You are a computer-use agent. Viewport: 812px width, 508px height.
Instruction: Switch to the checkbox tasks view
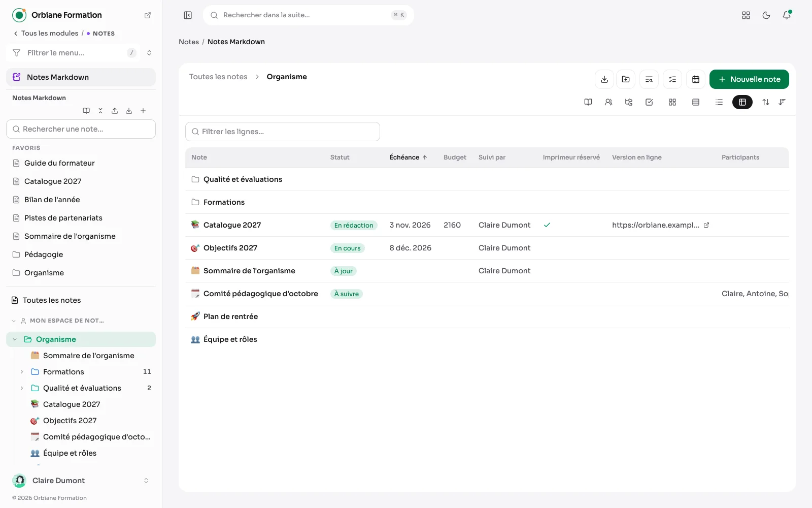pos(649,102)
